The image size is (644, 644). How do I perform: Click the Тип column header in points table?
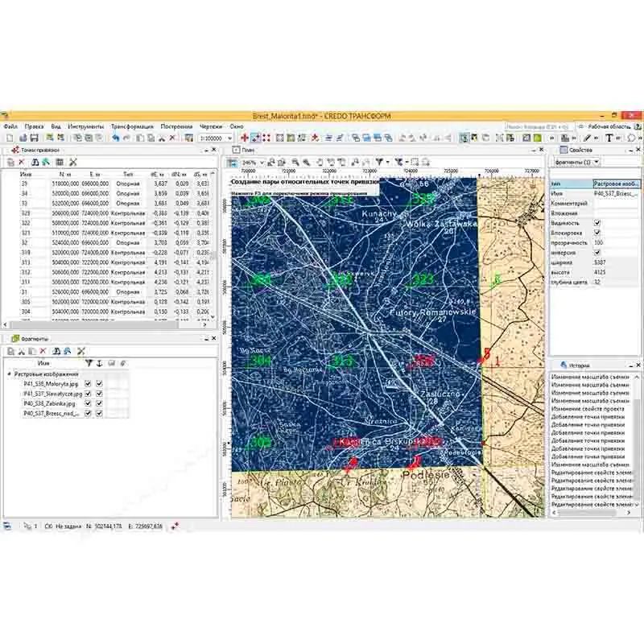click(128, 174)
